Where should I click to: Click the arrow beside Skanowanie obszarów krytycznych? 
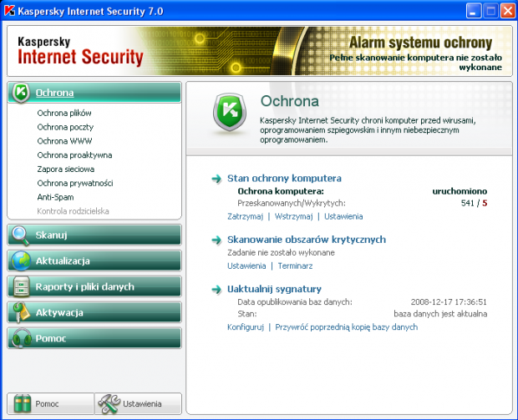click(216, 240)
